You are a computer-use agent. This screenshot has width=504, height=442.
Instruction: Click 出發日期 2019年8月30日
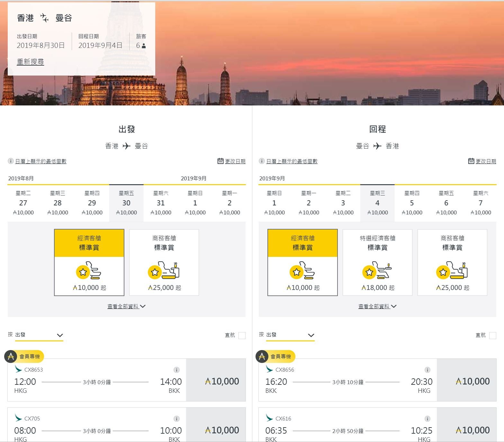[40, 41]
